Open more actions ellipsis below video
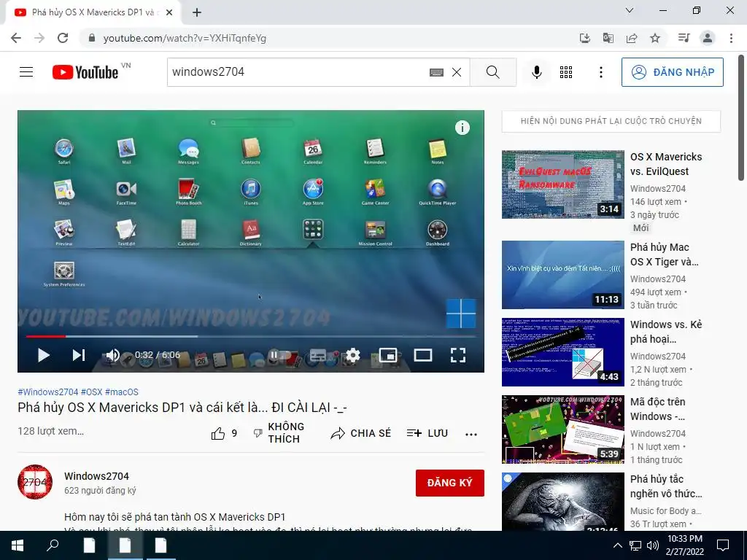The height and width of the screenshot is (560, 747). pos(471,435)
